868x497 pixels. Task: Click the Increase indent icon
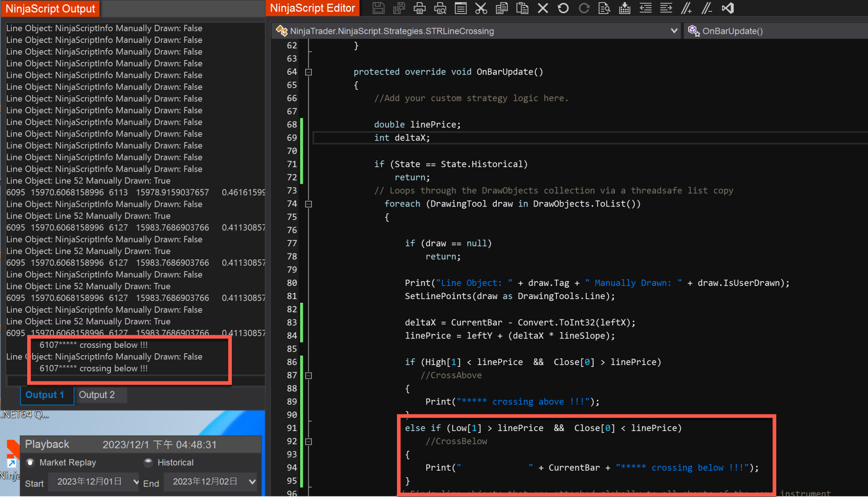[666, 8]
